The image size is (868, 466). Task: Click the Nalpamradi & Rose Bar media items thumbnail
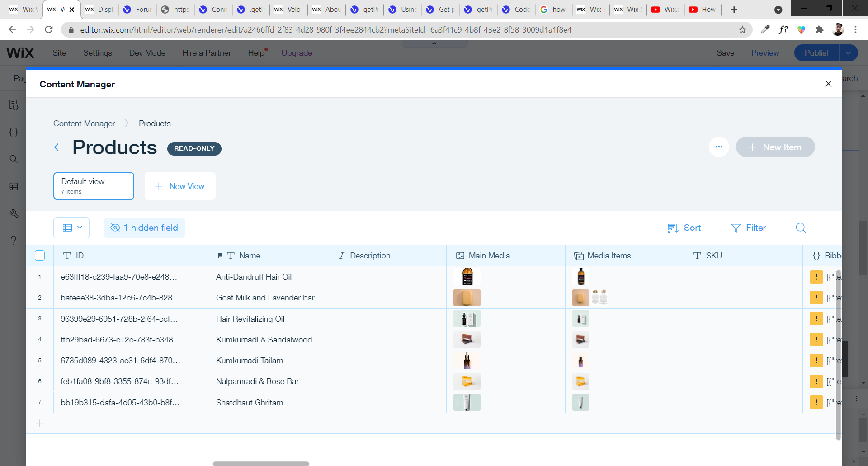581,381
